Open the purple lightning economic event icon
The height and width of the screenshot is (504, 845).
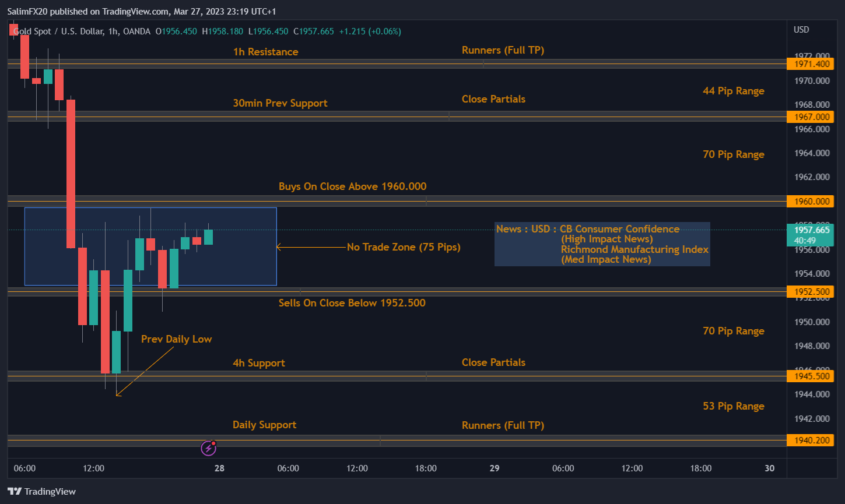209,447
